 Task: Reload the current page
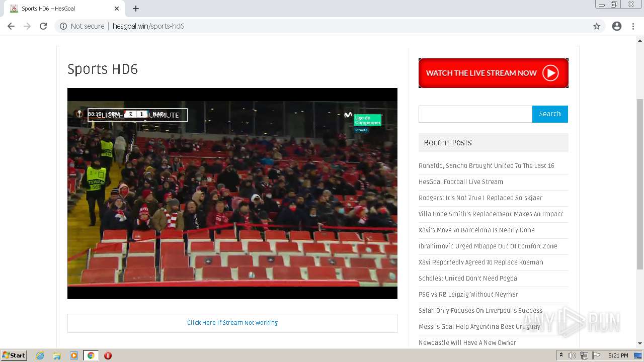[x=43, y=26]
